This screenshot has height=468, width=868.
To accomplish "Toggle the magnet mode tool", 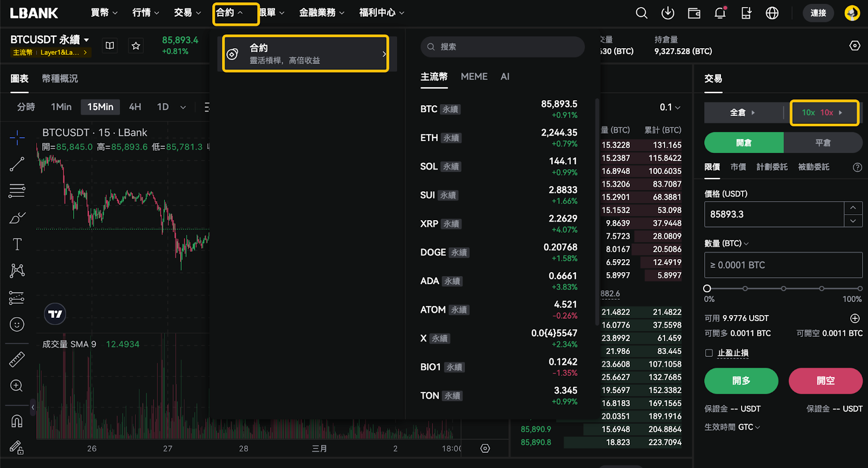I will click(17, 421).
